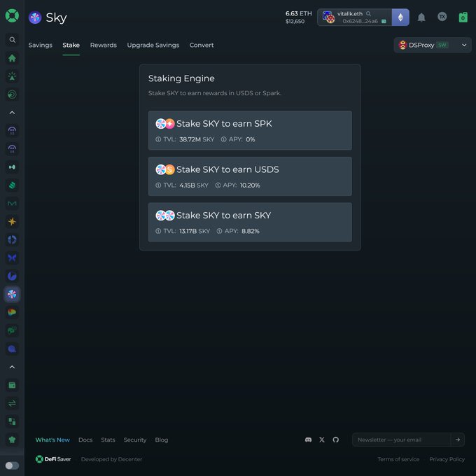
Task: Open the Convert tab
Action: point(202,45)
